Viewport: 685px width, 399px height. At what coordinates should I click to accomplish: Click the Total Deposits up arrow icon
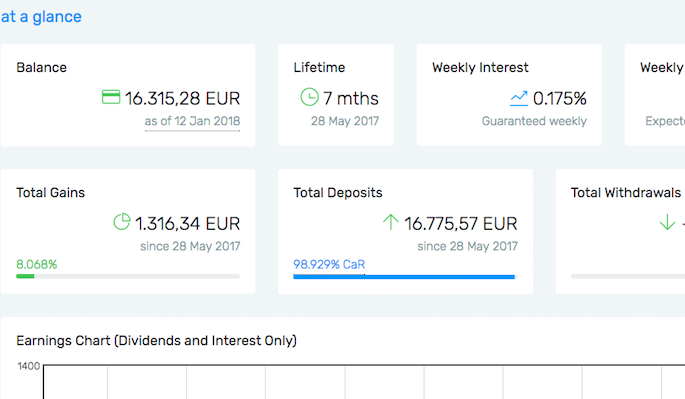[x=391, y=222]
